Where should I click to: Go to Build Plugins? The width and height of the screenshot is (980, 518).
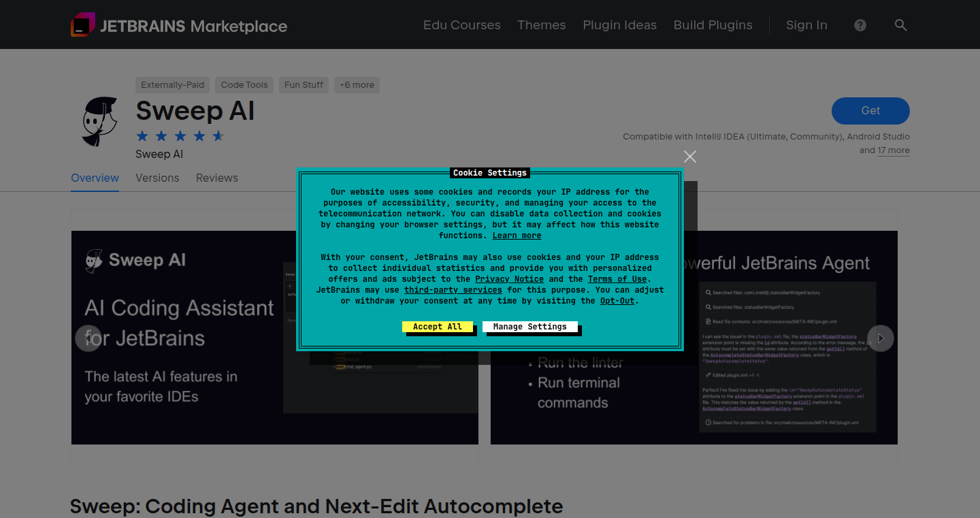(713, 25)
